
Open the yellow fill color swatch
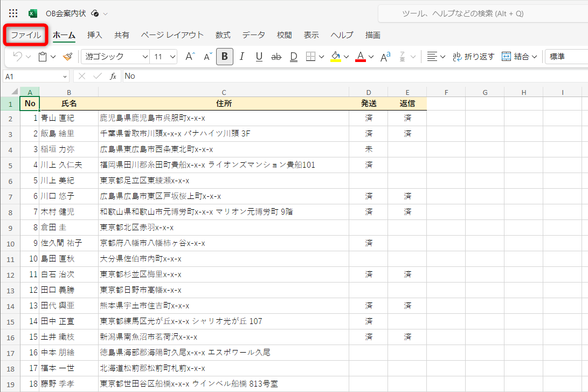335,56
